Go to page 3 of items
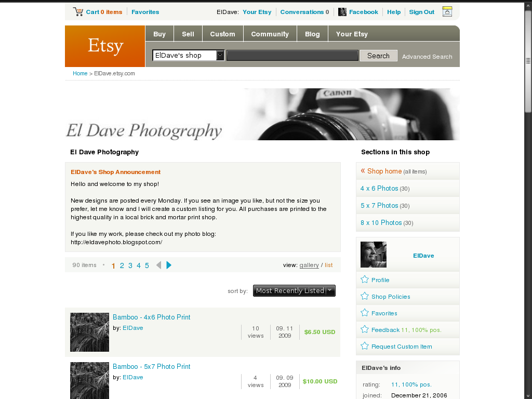Image resolution: width=532 pixels, height=399 pixels. click(x=130, y=265)
